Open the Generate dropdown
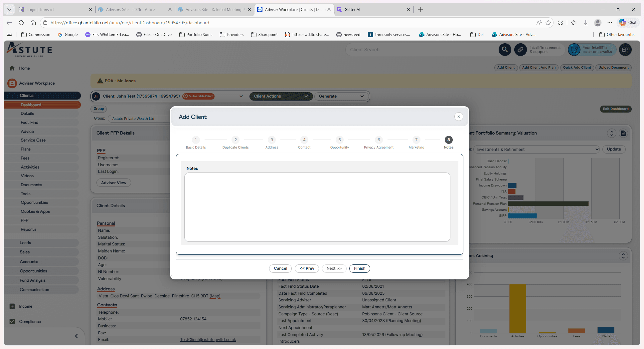This screenshot has height=349, width=644. point(341,96)
